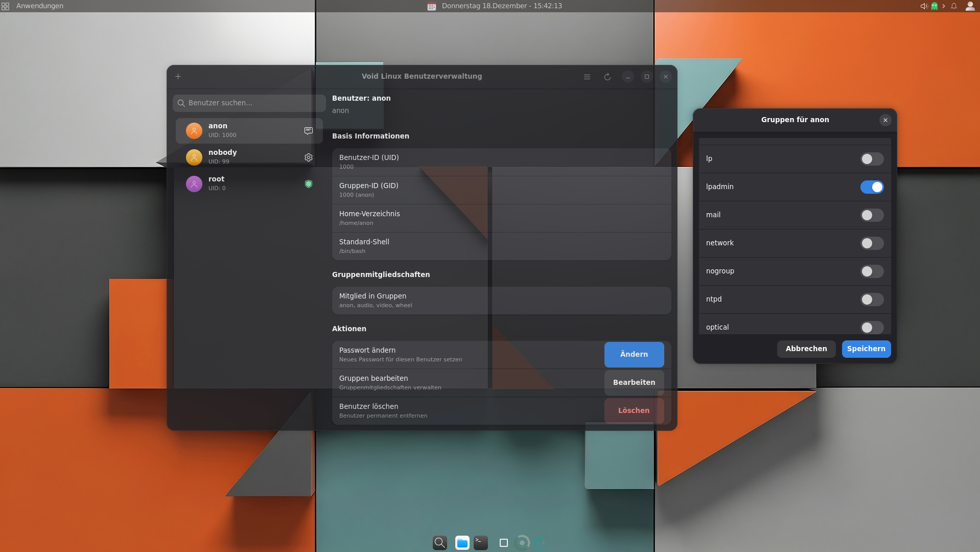Open the terminal from the dock
Viewport: 980px width, 552px height.
(x=481, y=542)
